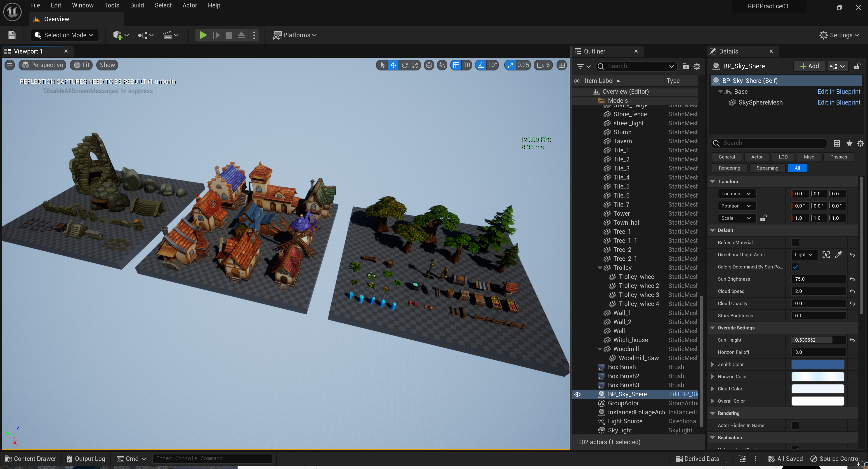Select the rotate transform gizmo tool

404,65
